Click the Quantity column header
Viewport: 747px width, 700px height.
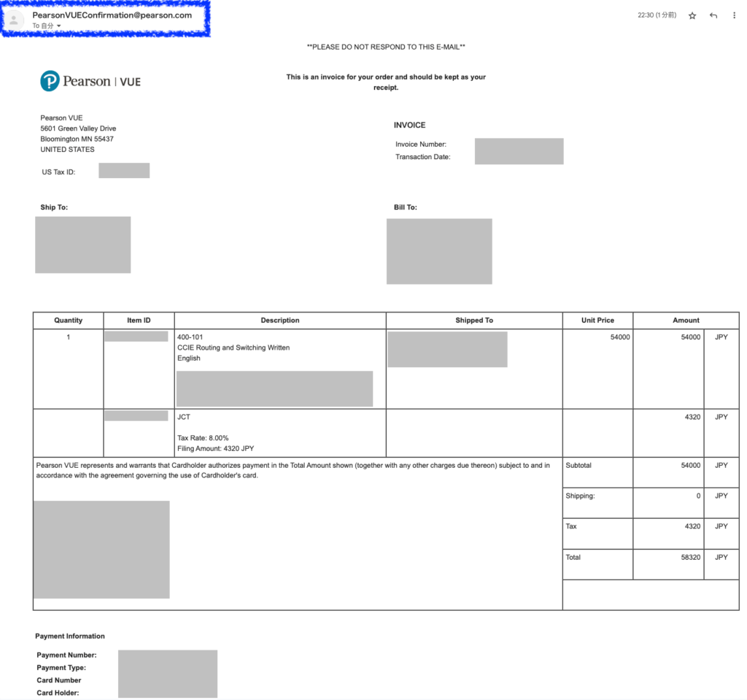tap(68, 320)
